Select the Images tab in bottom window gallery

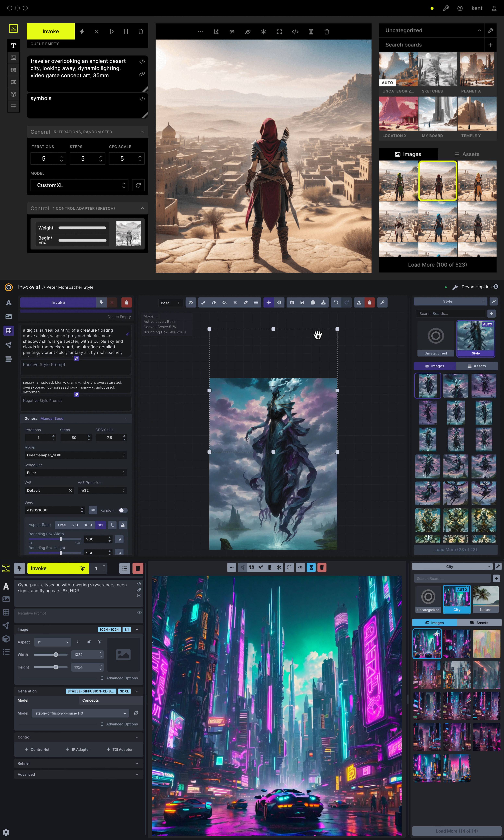[434, 623]
